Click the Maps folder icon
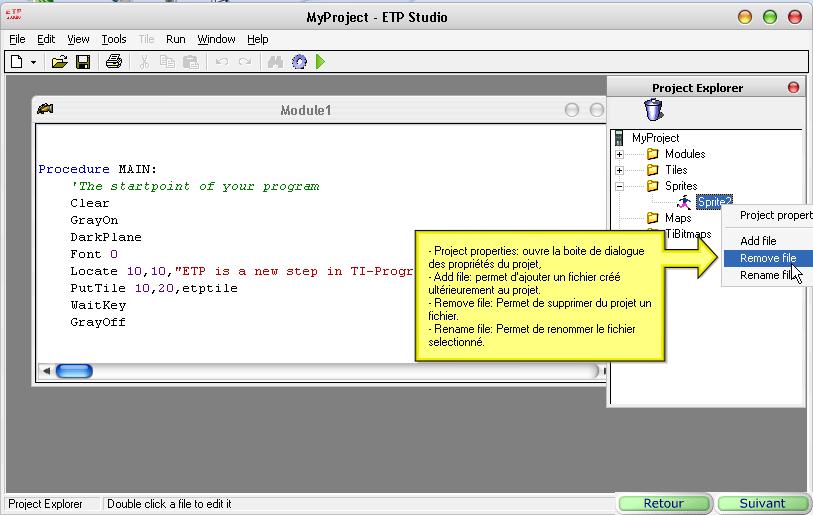Image resolution: width=813 pixels, height=515 pixels. point(653,218)
